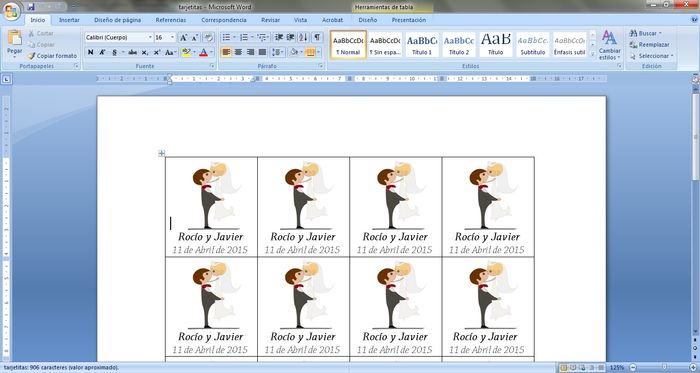Switch to draft view in status bar
This screenshot has height=373, width=700.
click(x=600, y=368)
